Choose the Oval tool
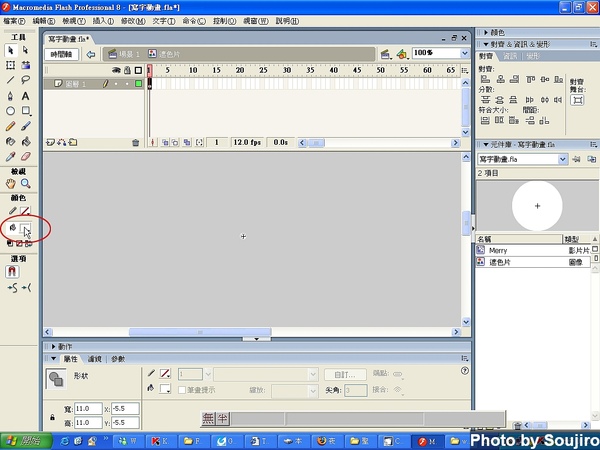Image resolution: width=600 pixels, height=450 pixels. 11,111
